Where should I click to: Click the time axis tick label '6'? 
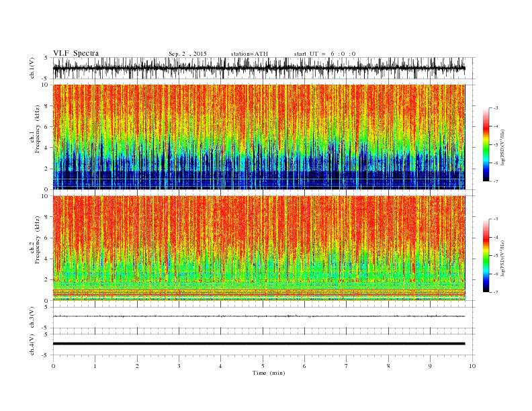(x=304, y=366)
